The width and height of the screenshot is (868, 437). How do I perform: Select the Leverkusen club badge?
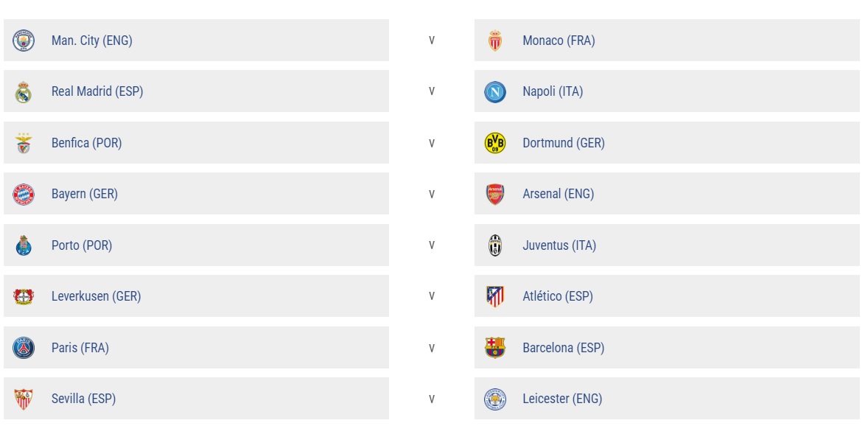pyautogui.click(x=24, y=296)
